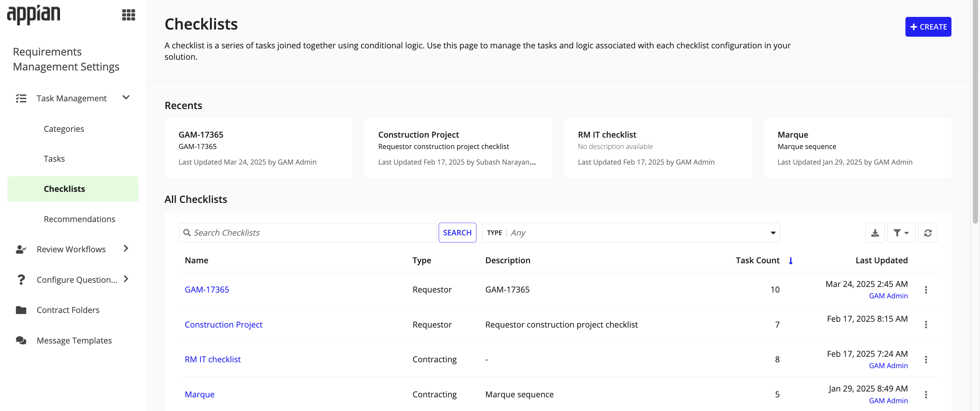Open the RM IT checklist recent card
The height and width of the screenshot is (411, 980).
[658, 148]
